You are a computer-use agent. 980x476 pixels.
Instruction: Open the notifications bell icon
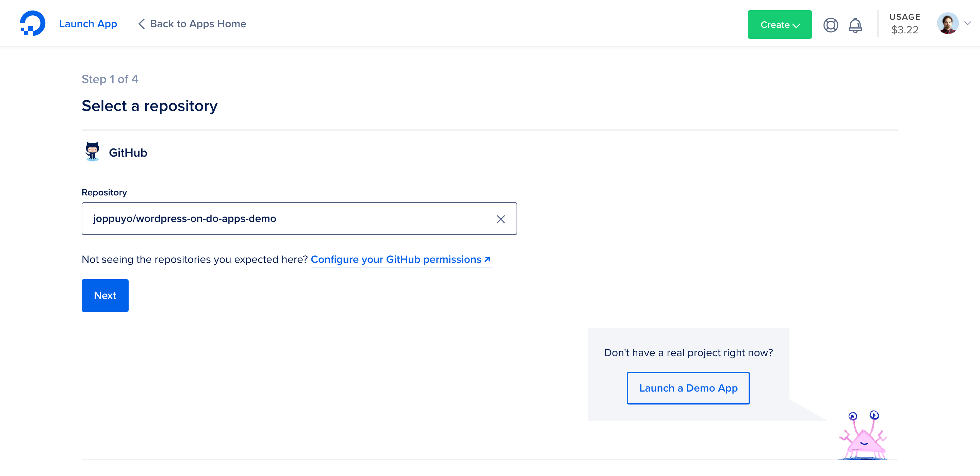click(x=855, y=25)
